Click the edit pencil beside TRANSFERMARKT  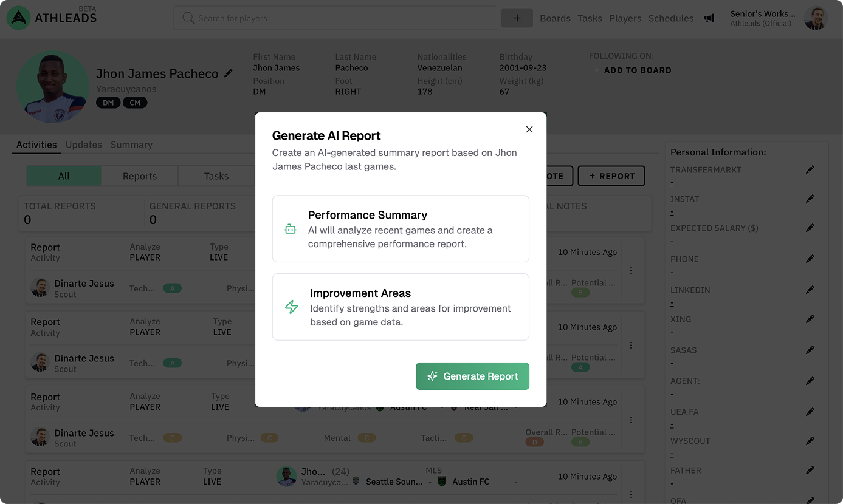pyautogui.click(x=810, y=169)
